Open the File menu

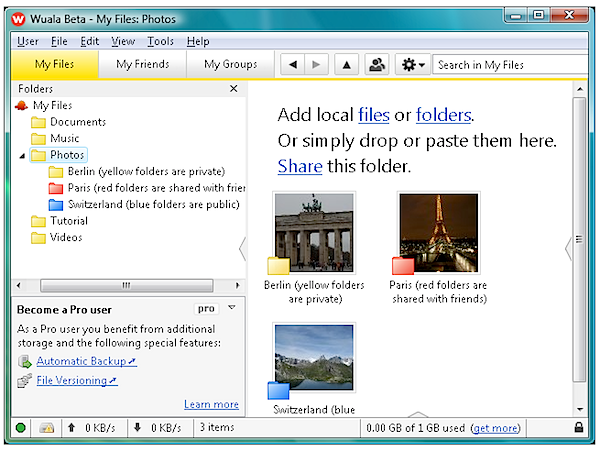tap(59, 41)
